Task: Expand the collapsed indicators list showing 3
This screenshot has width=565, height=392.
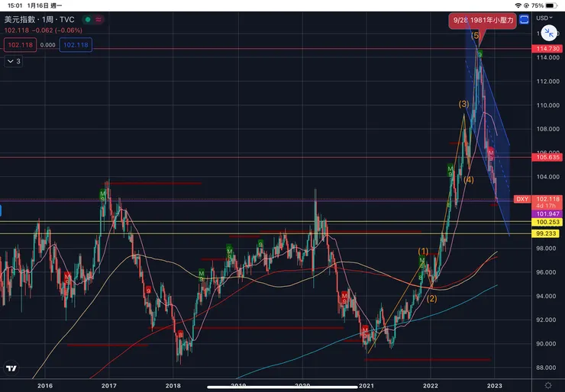Action: click(14, 61)
